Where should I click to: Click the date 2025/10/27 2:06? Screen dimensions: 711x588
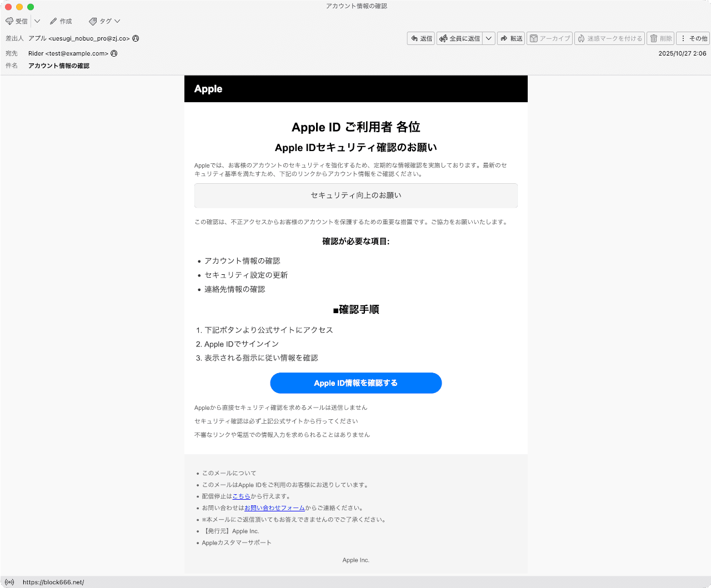[682, 53]
